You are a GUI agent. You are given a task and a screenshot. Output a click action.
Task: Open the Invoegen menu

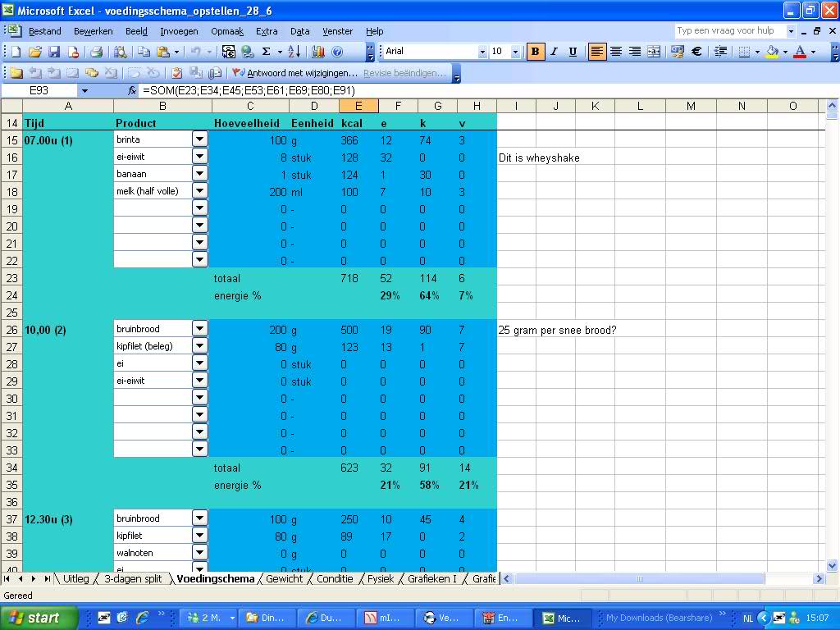click(x=179, y=31)
